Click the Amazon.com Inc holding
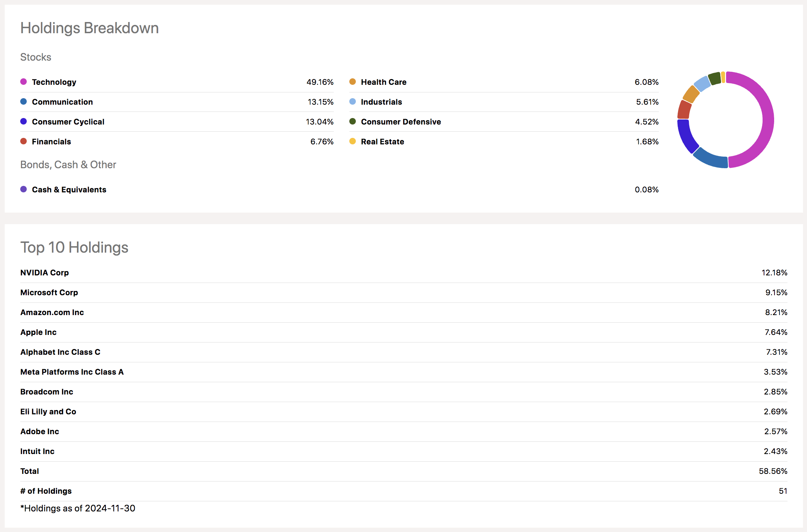The height and width of the screenshot is (532, 807). pyautogui.click(x=52, y=312)
